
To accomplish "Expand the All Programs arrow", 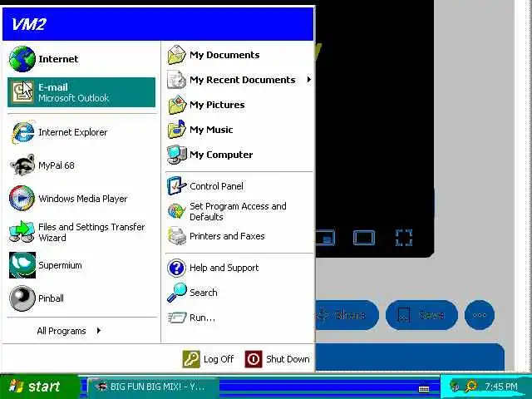I will tap(99, 331).
